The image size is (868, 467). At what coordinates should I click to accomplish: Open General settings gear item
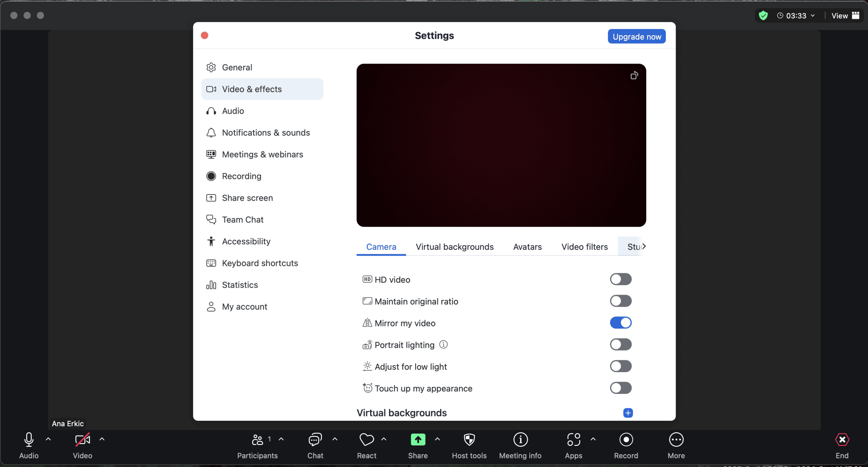tap(262, 67)
